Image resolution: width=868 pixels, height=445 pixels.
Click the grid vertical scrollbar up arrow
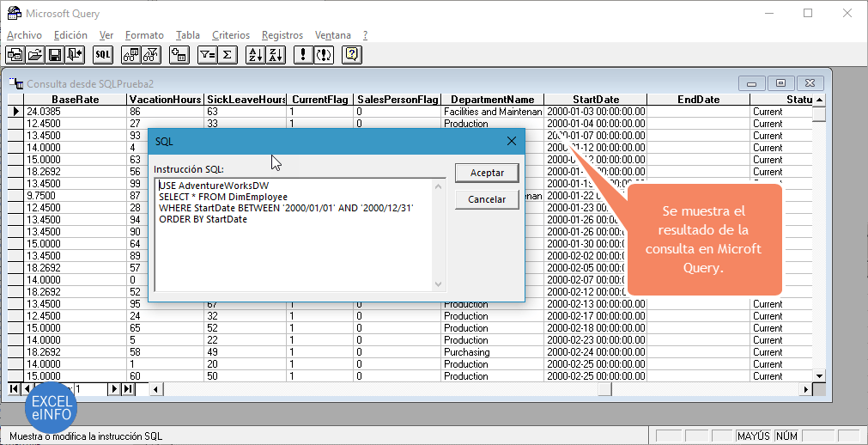pos(819,100)
